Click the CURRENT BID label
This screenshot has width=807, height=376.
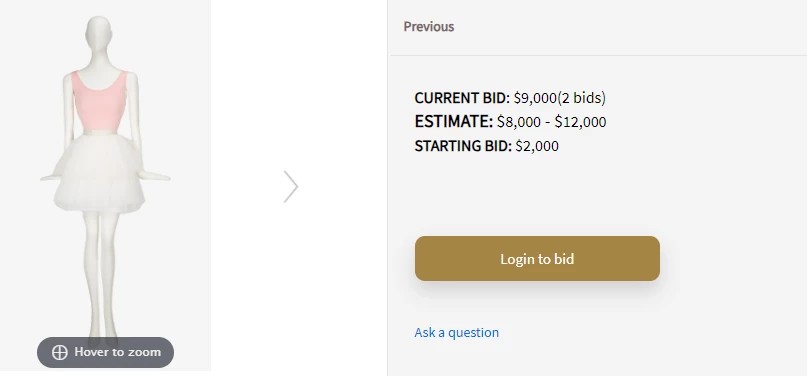[x=462, y=98]
